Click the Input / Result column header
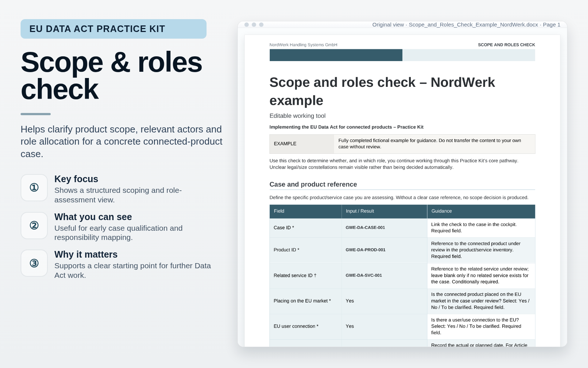Screen dimensions: 588x368 pos(384,211)
